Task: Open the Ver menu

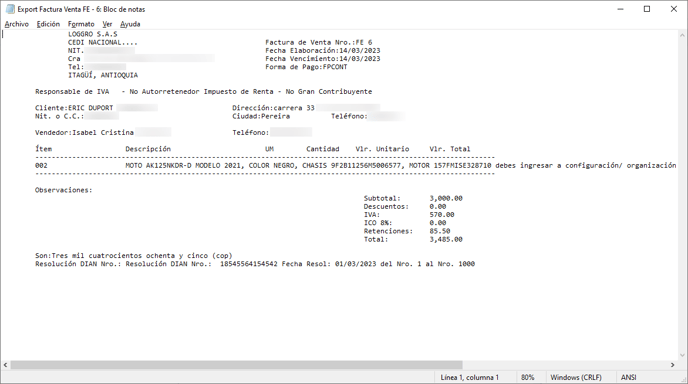Action: click(108, 24)
